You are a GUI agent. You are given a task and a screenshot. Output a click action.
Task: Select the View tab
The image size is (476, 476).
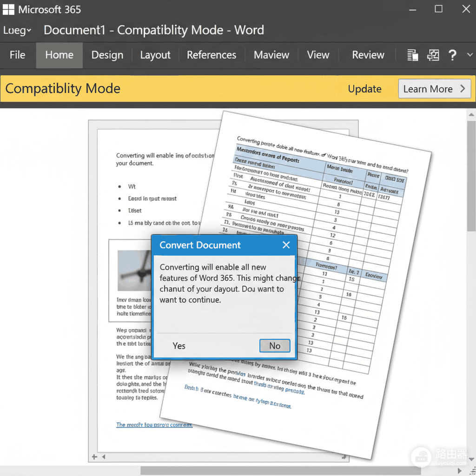click(318, 55)
